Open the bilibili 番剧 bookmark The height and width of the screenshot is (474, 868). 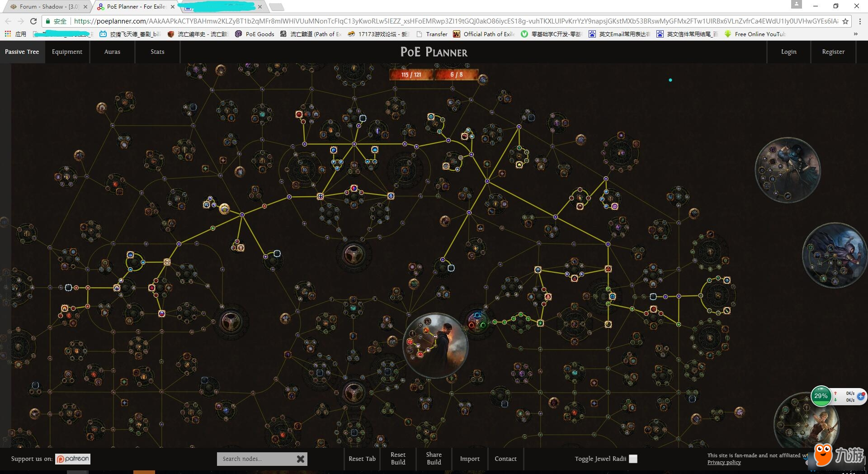(130, 34)
